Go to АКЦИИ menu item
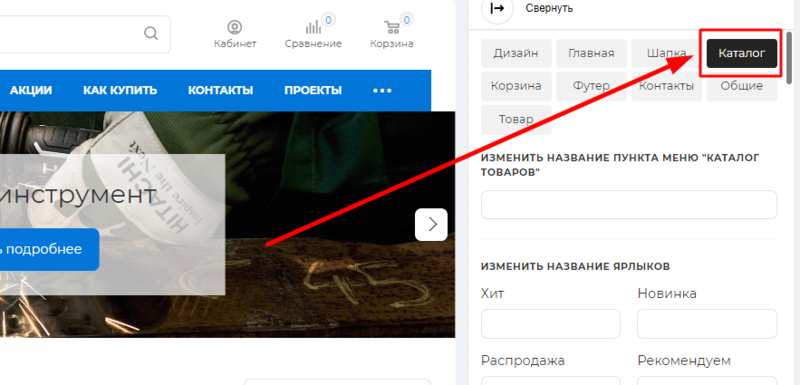This screenshot has height=385, width=800. pyautogui.click(x=31, y=91)
